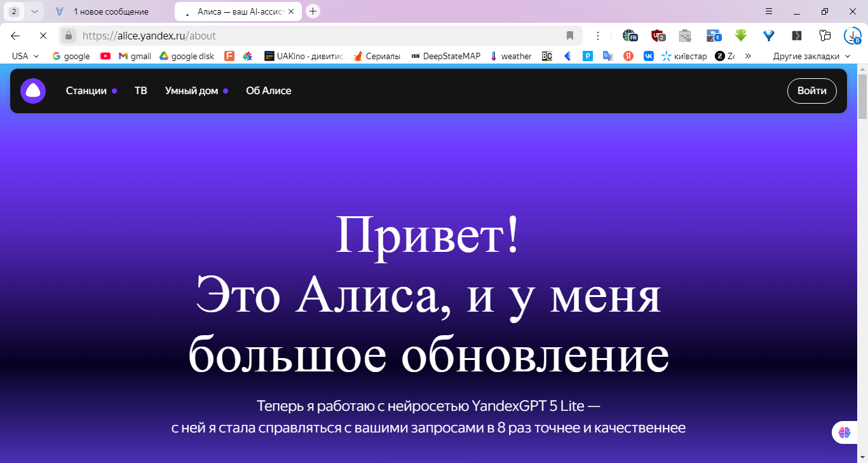Click the Войти button
Screen dimensions: 868x463
coord(812,91)
